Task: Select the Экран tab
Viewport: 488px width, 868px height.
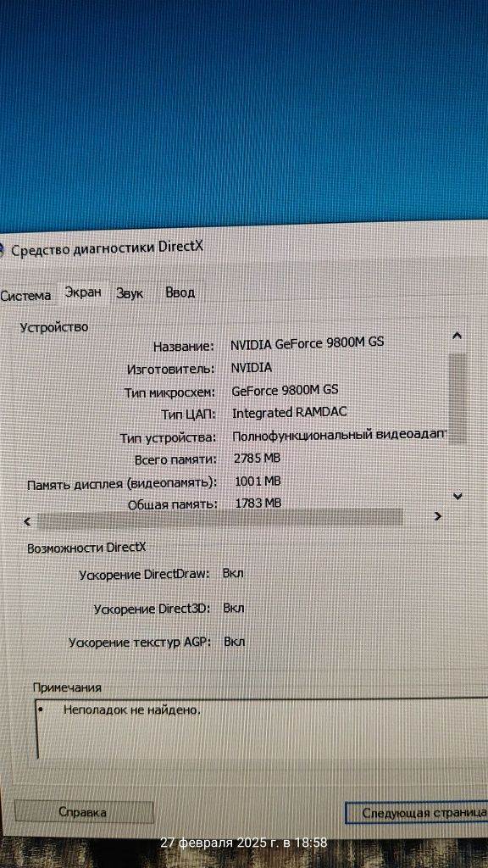Action: point(83,292)
